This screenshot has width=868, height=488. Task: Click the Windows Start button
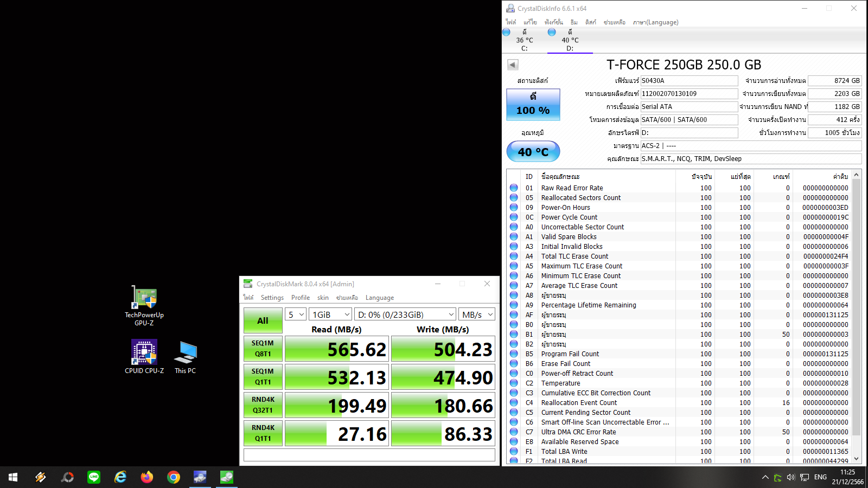click(13, 477)
